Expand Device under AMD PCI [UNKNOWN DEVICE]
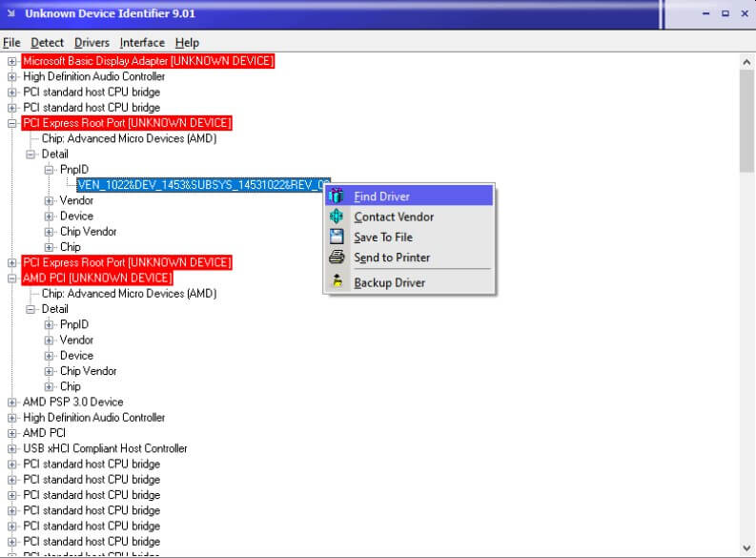Screen dimensions: 756x558 click(49, 356)
